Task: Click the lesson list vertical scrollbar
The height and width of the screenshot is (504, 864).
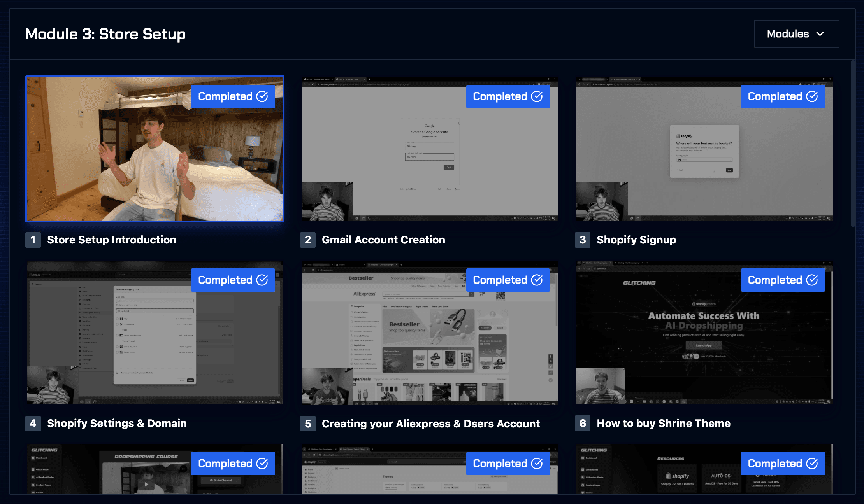Action: point(853,143)
